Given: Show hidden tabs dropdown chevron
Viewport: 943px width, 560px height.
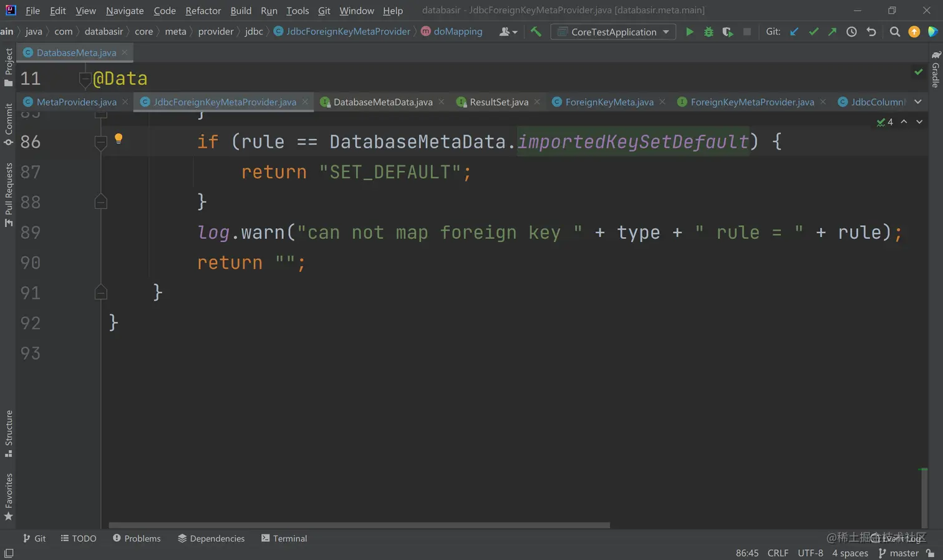Looking at the screenshot, I should click(918, 102).
